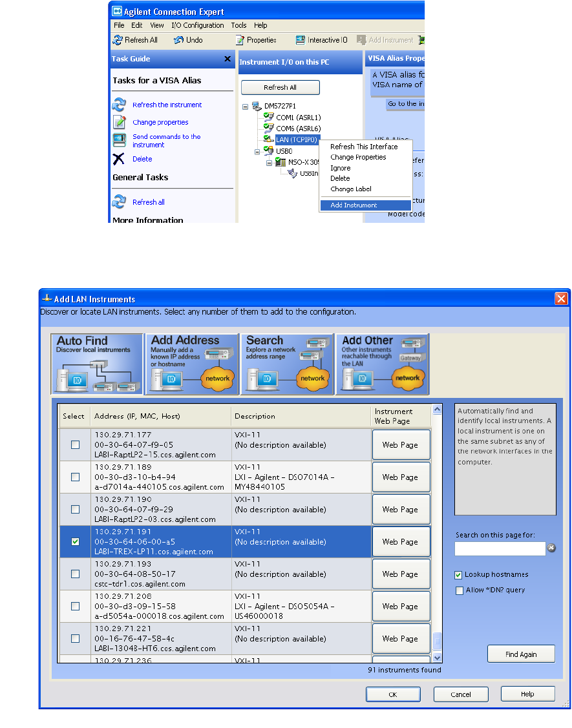Screen dimensions: 572x728
Task: Choose the Add Address mode tile
Action: [x=192, y=364]
